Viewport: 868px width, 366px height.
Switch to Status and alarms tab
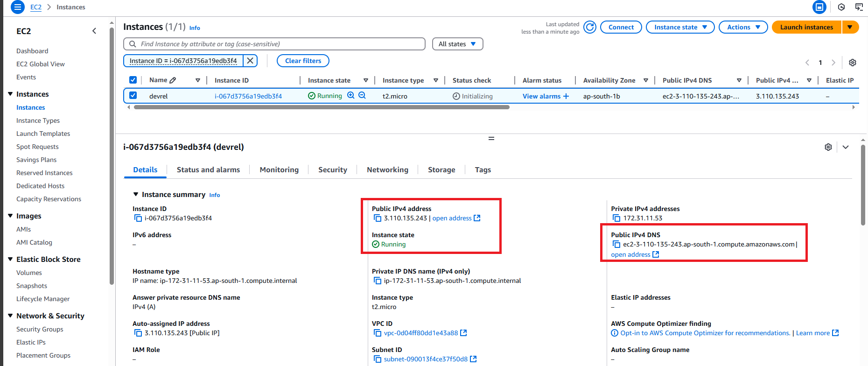click(x=208, y=170)
